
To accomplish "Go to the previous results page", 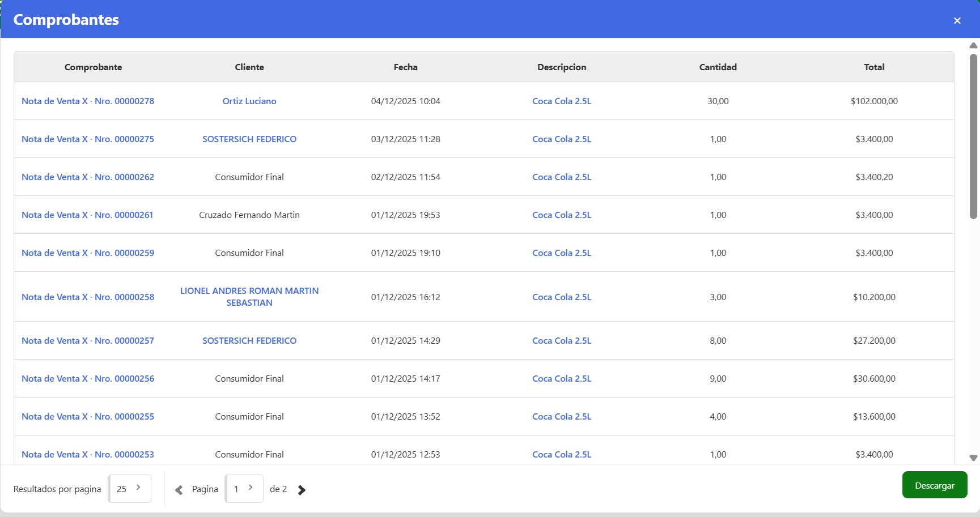I will click(x=179, y=490).
